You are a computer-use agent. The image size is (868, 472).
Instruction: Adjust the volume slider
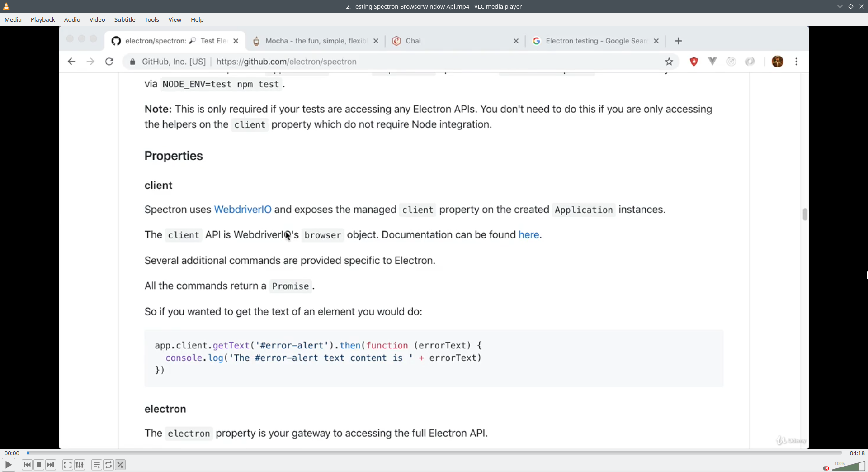pos(849,466)
